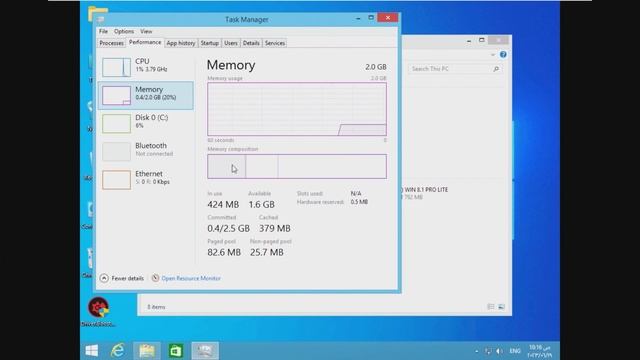Image resolution: width=640 pixels, height=360 pixels.
Task: Show hidden tray icons arrow
Action: pyautogui.click(x=476, y=351)
